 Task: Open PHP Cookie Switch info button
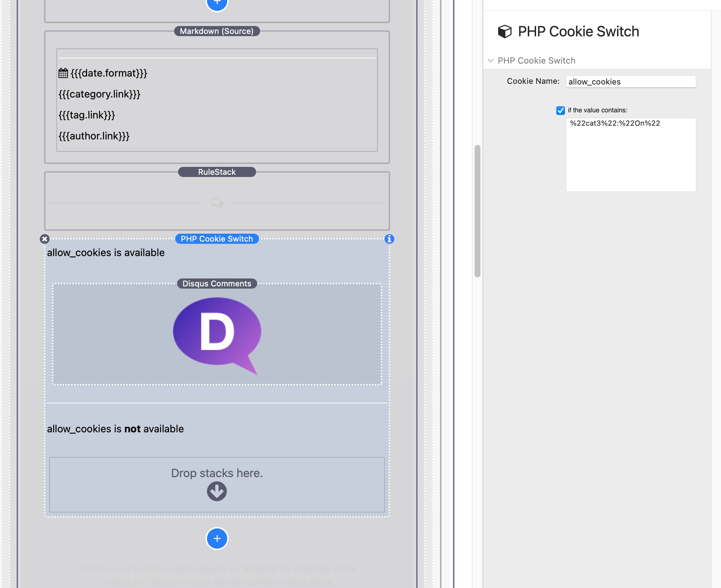click(389, 239)
